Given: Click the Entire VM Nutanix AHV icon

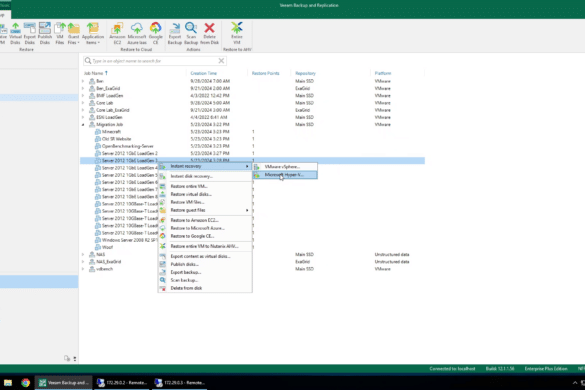Looking at the screenshot, I should pyautogui.click(x=237, y=33).
